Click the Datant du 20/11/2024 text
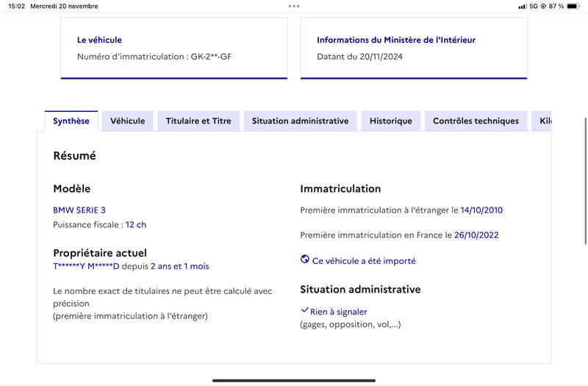588x386 pixels. 359,57
